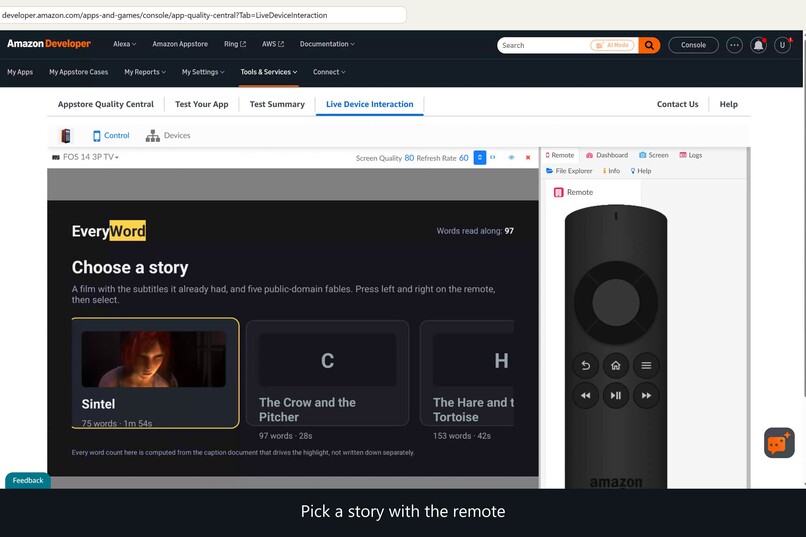This screenshot has height=537, width=806.
Task: Open the Test Your App tab
Action: pos(202,104)
